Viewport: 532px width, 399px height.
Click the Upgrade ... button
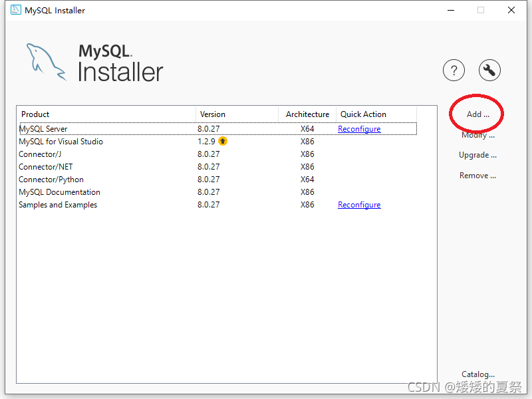477,155
